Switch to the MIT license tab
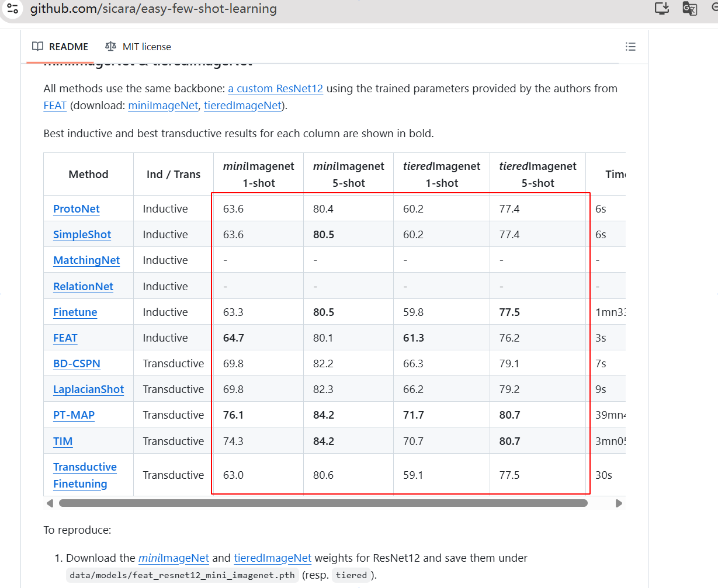Viewport: 718px width, 588px height. point(138,47)
